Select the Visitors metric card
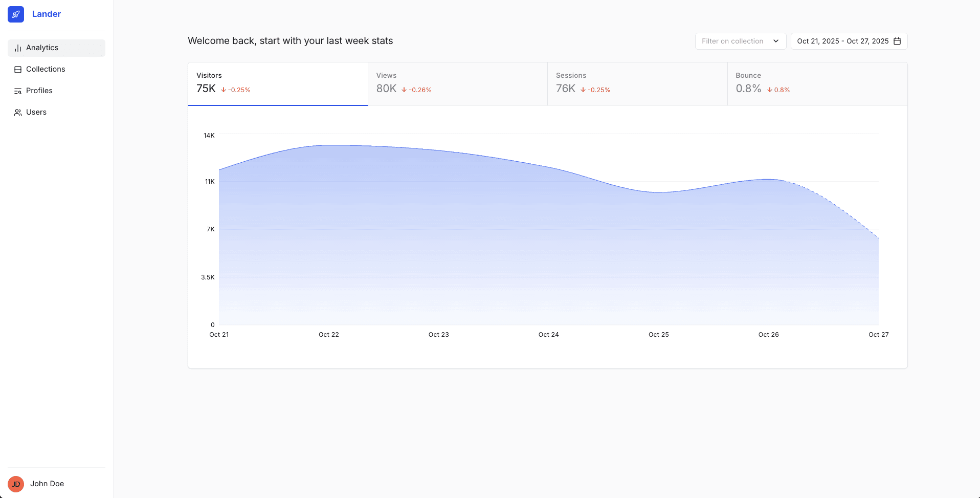Screen dimensions: 980x498 pos(278,83)
